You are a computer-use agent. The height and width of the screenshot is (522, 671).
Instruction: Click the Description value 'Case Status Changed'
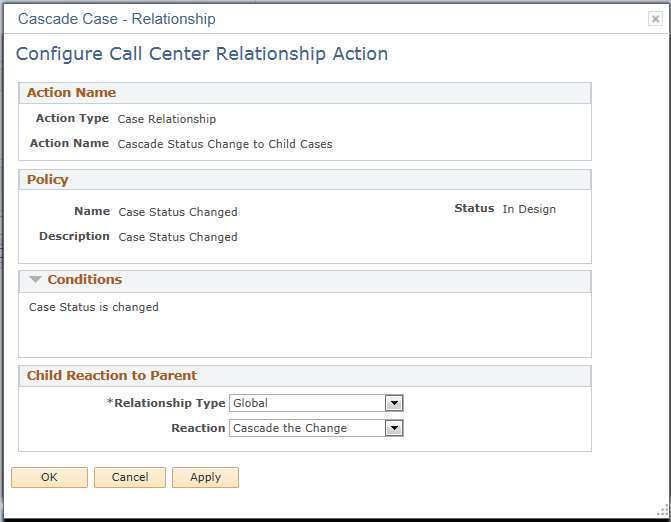point(178,237)
